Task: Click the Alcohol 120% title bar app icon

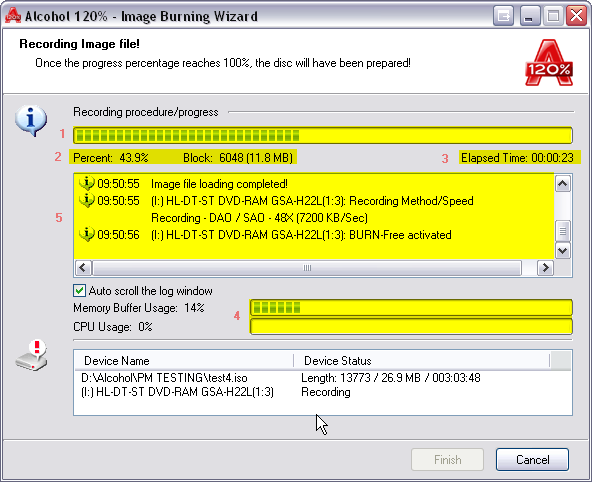Action: (x=13, y=16)
